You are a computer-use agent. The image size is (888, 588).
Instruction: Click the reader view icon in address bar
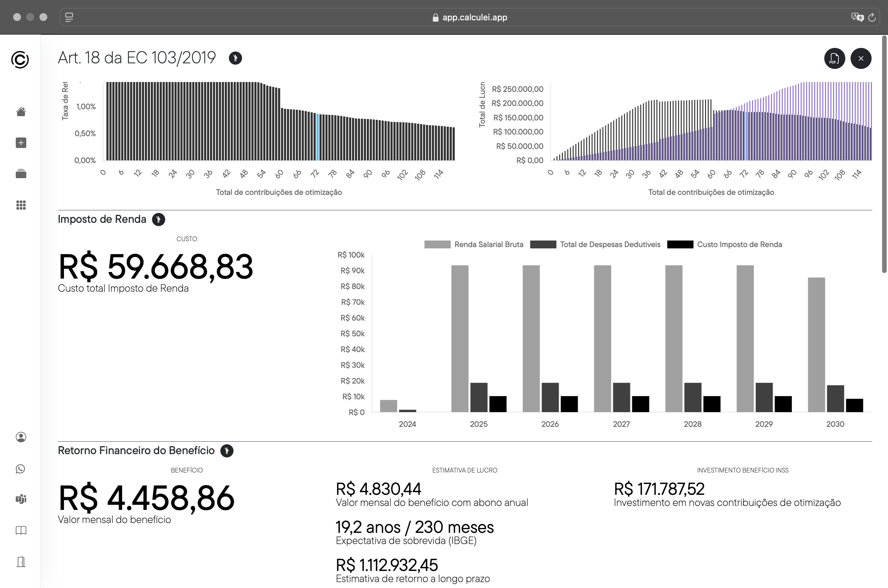(69, 17)
